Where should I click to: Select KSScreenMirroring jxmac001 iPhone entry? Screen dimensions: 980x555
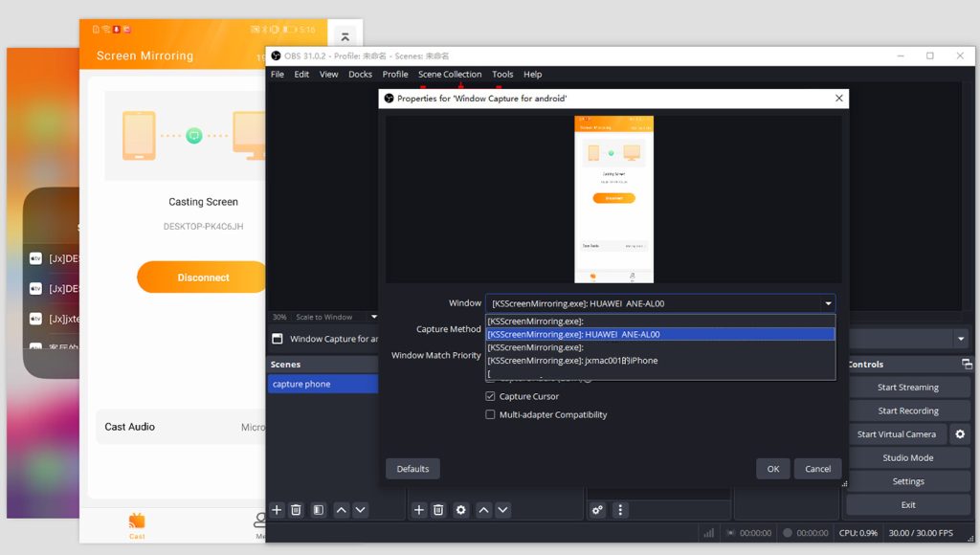tap(660, 361)
